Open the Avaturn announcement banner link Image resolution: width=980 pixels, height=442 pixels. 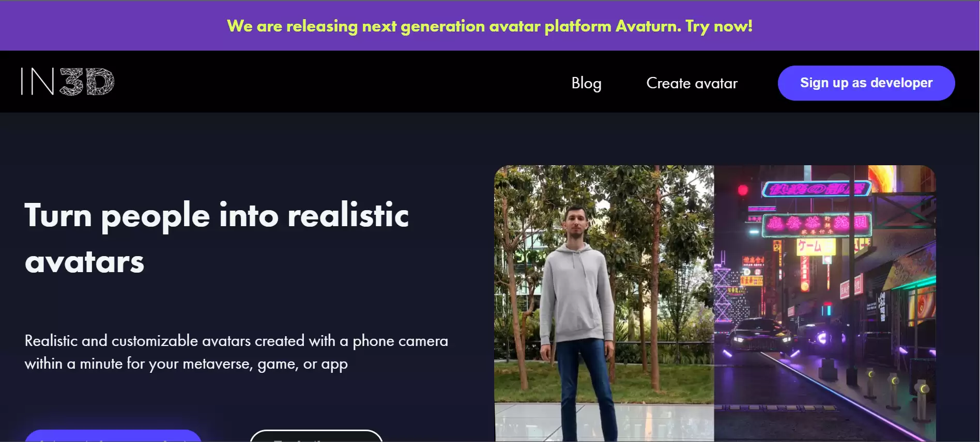tap(489, 26)
